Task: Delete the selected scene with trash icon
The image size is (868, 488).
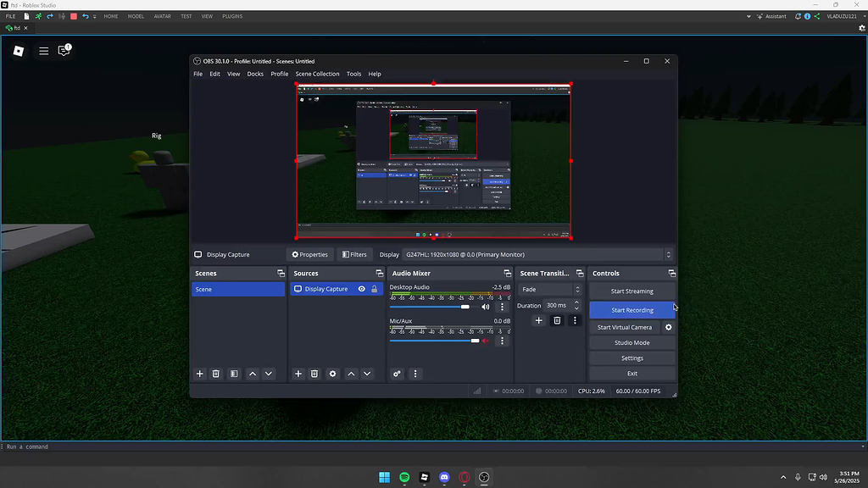Action: (x=216, y=374)
